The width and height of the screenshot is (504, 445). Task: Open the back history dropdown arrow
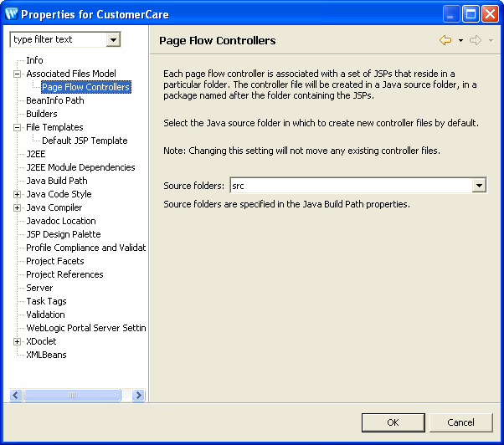[x=460, y=40]
